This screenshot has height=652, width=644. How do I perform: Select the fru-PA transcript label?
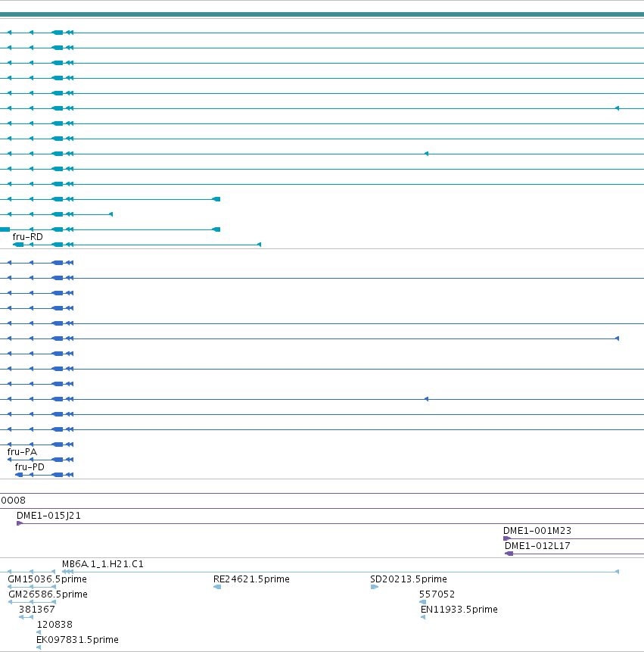coord(22,451)
